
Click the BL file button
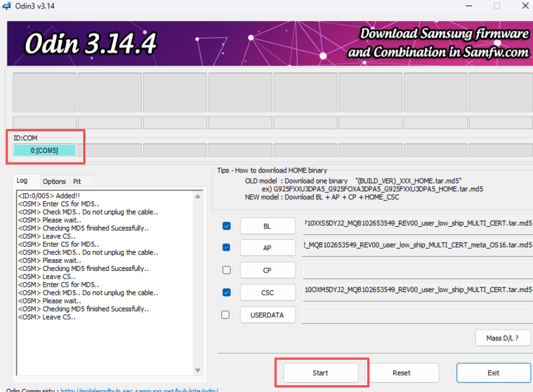click(x=268, y=226)
